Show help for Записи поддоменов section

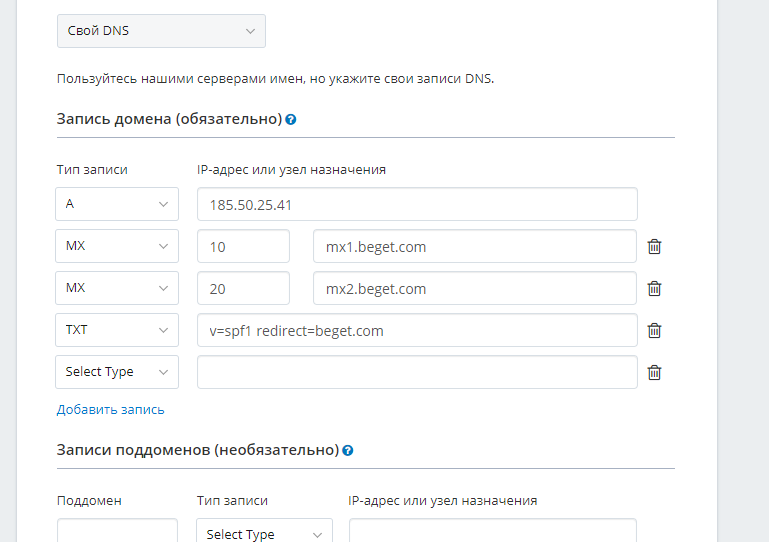[x=347, y=450]
